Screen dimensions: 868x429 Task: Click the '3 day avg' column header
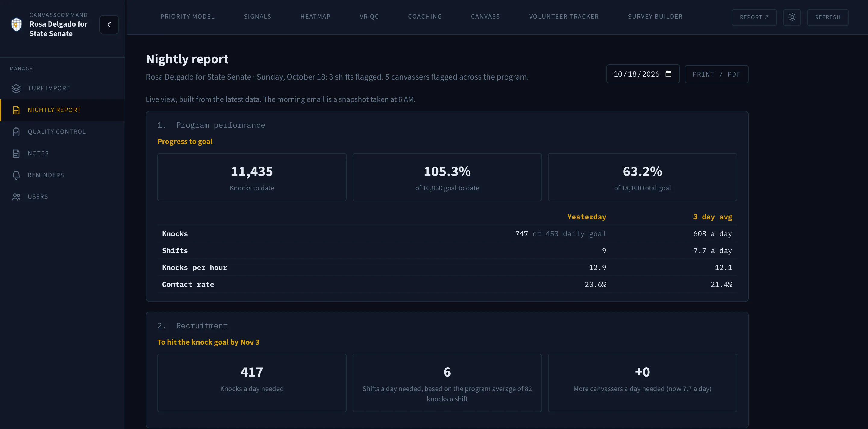[x=712, y=217]
